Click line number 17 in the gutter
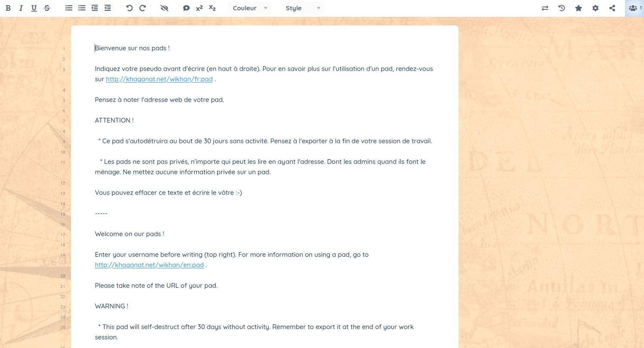The width and height of the screenshot is (644, 348). click(x=63, y=235)
